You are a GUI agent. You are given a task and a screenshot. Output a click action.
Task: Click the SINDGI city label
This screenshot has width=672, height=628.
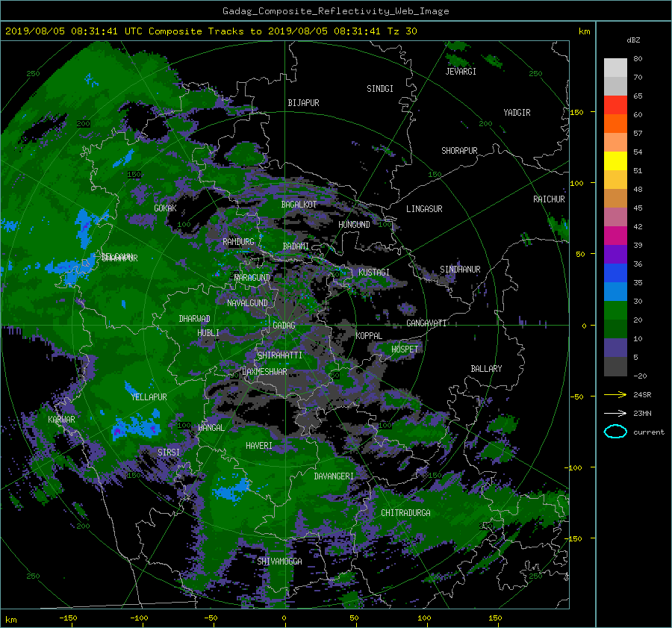coord(380,89)
